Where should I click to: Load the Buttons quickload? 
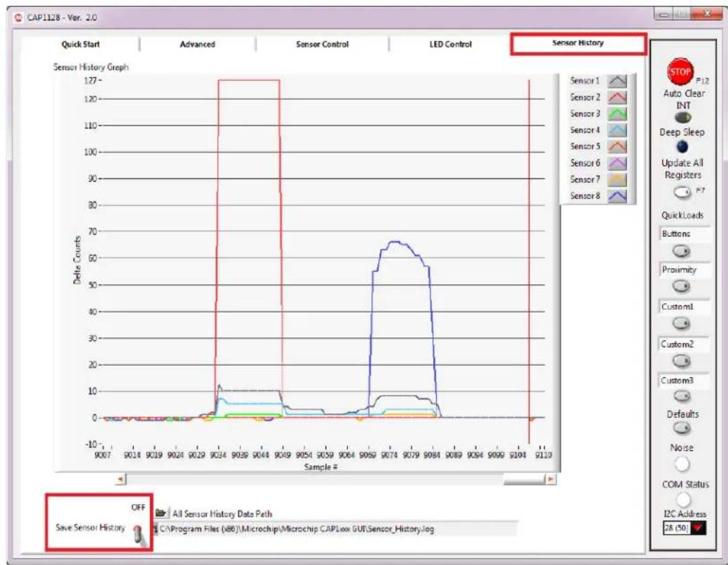[x=681, y=251]
